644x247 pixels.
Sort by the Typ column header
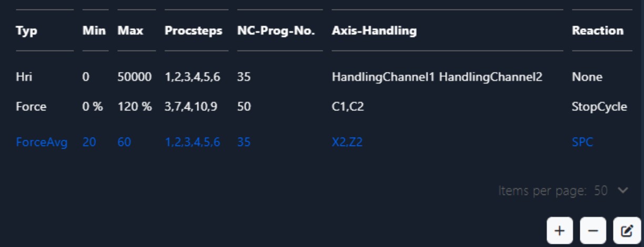[x=26, y=31]
